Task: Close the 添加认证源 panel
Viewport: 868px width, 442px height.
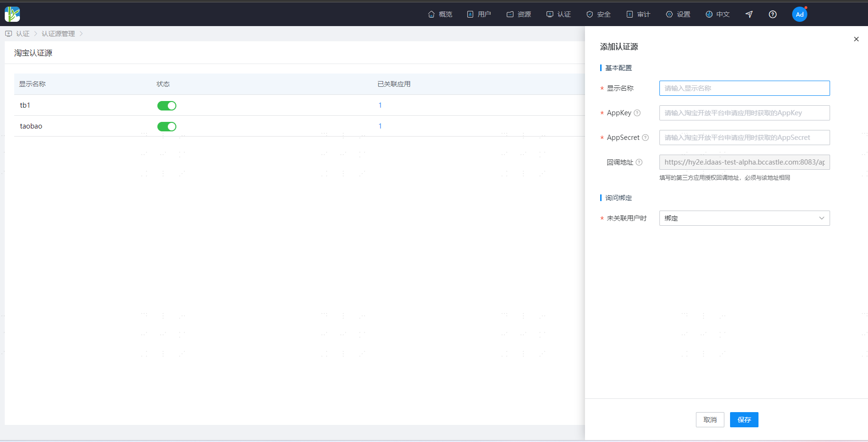Action: [856, 39]
